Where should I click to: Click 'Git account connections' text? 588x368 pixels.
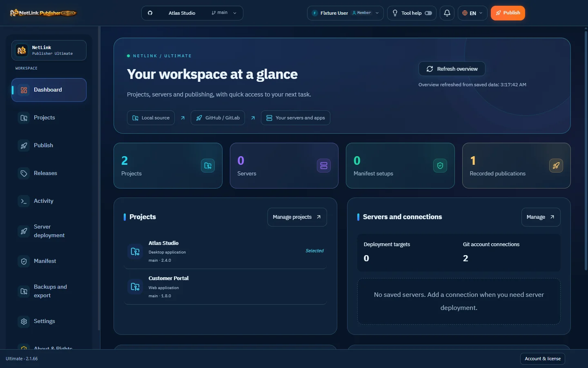point(491,245)
